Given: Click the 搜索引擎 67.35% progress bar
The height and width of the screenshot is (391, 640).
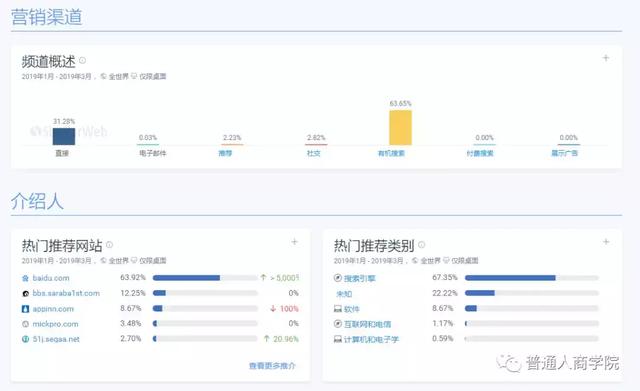Looking at the screenshot, I should (x=531, y=278).
